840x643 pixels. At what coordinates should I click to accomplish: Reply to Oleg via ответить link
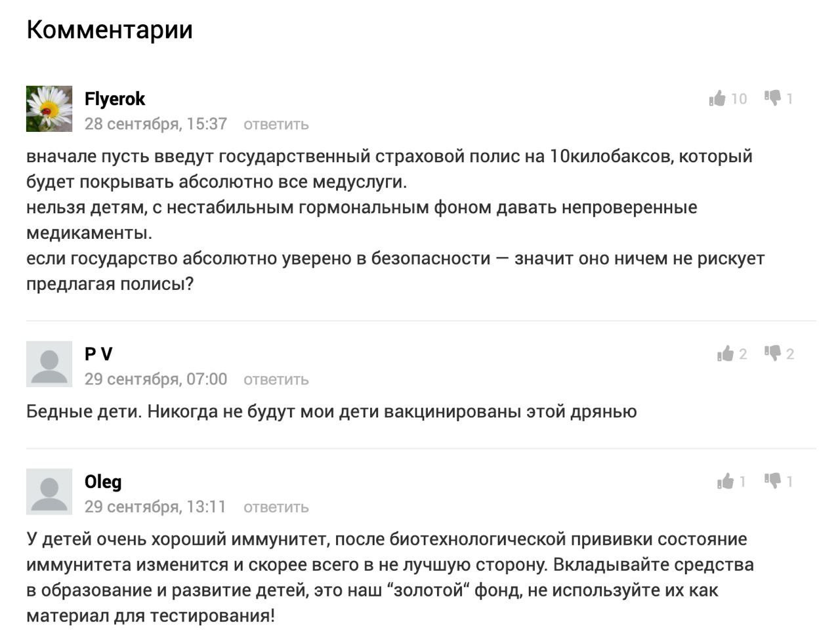[276, 507]
